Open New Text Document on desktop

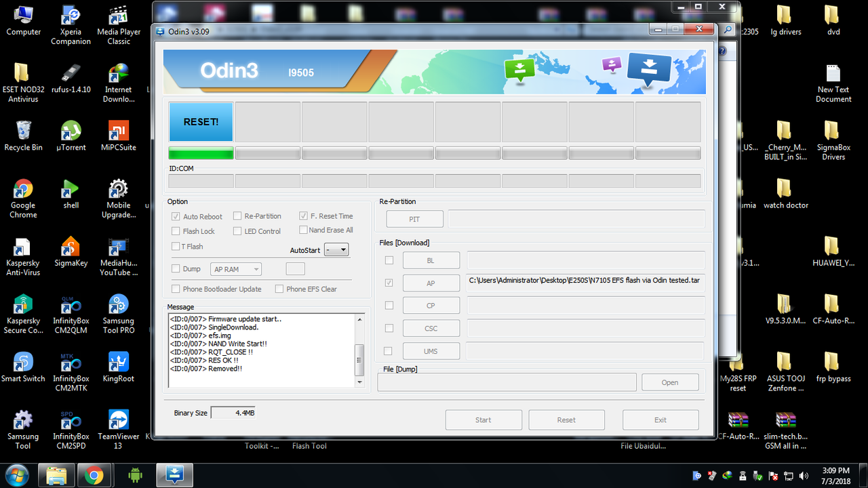click(833, 83)
